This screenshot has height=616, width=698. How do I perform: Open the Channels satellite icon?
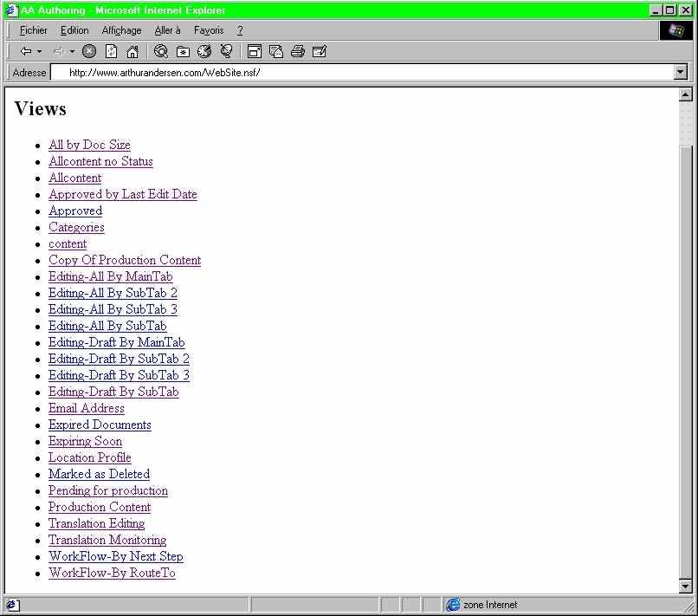(226, 51)
